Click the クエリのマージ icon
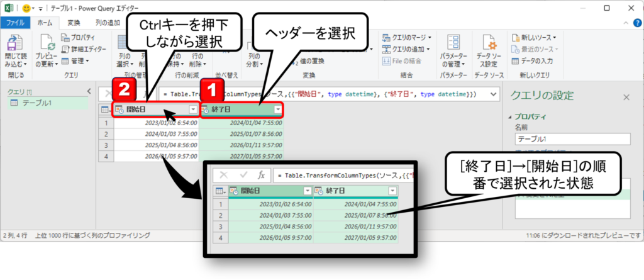The image size is (644, 280). click(386, 38)
